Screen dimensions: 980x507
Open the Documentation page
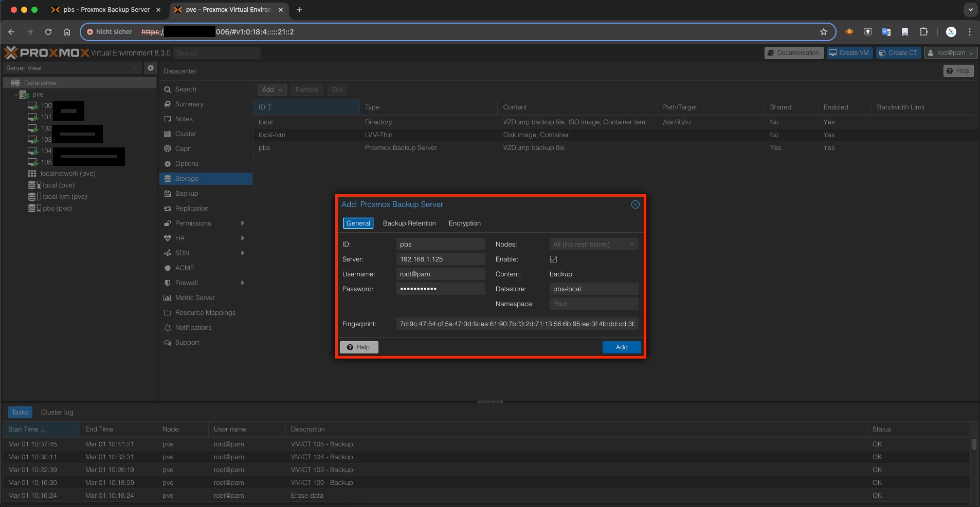point(793,52)
